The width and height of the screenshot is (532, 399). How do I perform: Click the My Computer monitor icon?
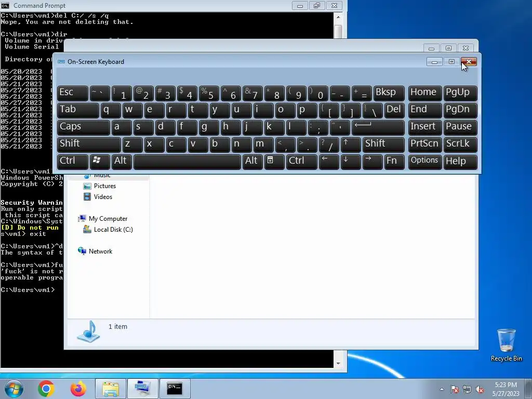82,219
